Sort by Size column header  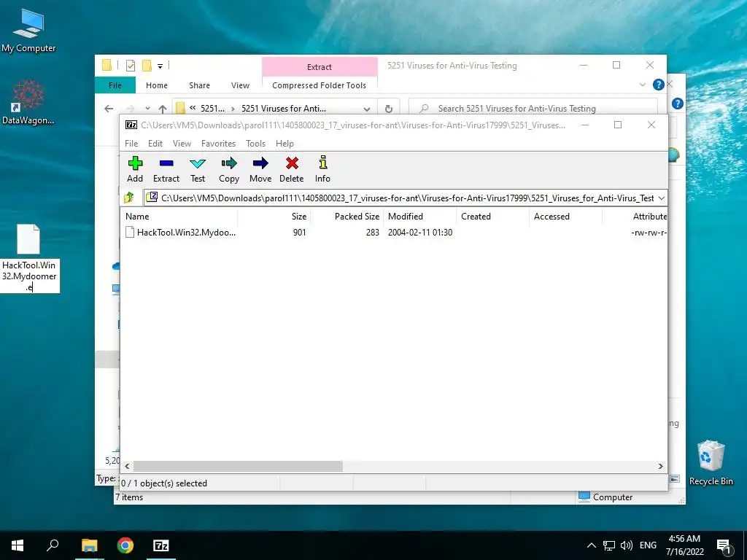[x=274, y=216]
